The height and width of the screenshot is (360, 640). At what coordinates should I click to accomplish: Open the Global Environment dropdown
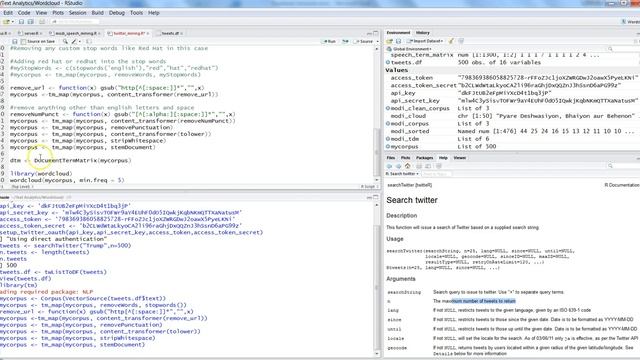click(x=409, y=49)
